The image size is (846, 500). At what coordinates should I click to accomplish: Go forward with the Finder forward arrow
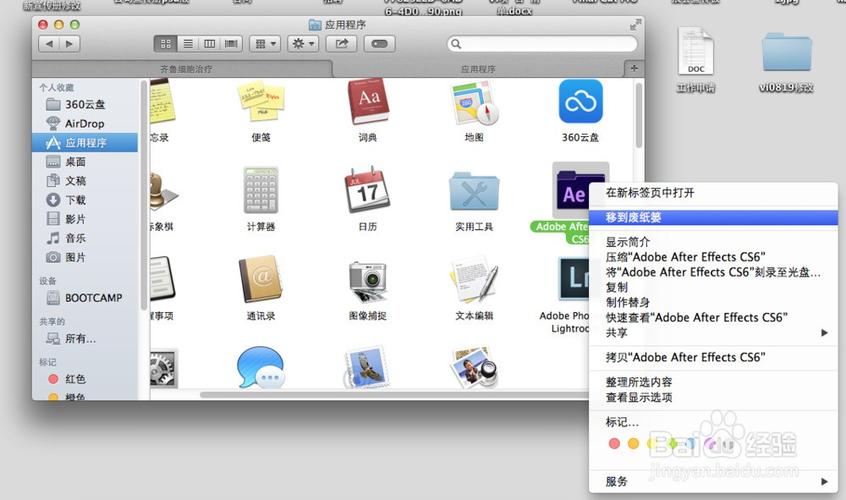70,44
